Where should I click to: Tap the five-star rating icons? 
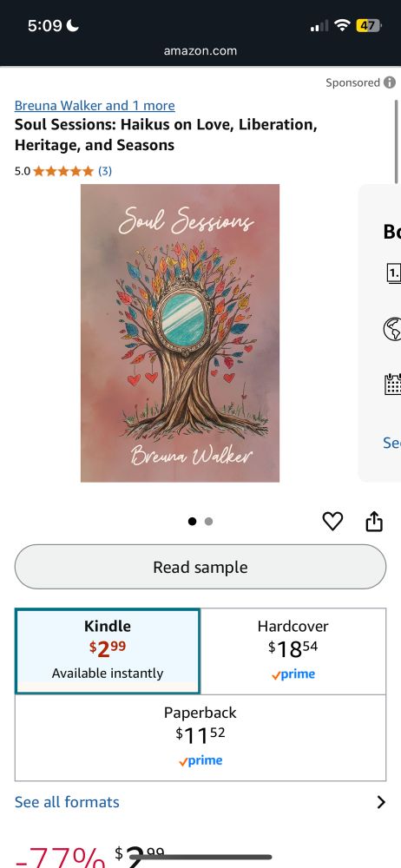point(63,172)
